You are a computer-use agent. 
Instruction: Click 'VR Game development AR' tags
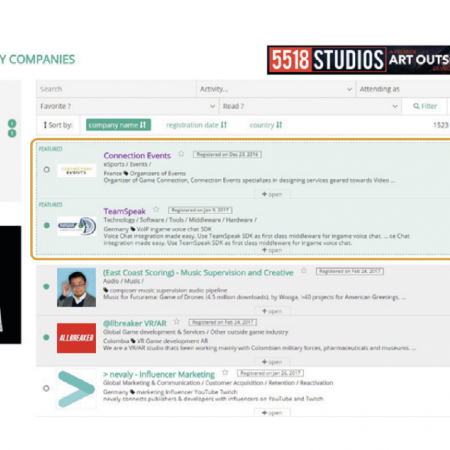click(x=173, y=341)
